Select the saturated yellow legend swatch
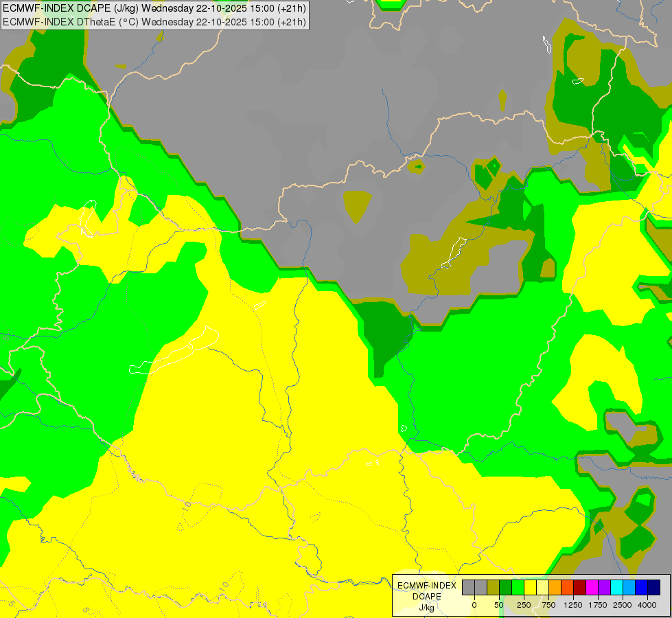The image size is (672, 618). pyautogui.click(x=530, y=587)
